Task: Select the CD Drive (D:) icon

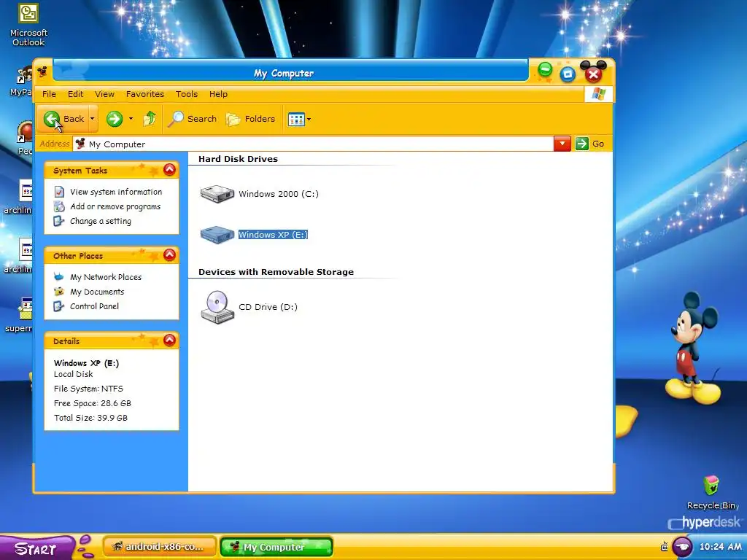Action: tap(217, 307)
